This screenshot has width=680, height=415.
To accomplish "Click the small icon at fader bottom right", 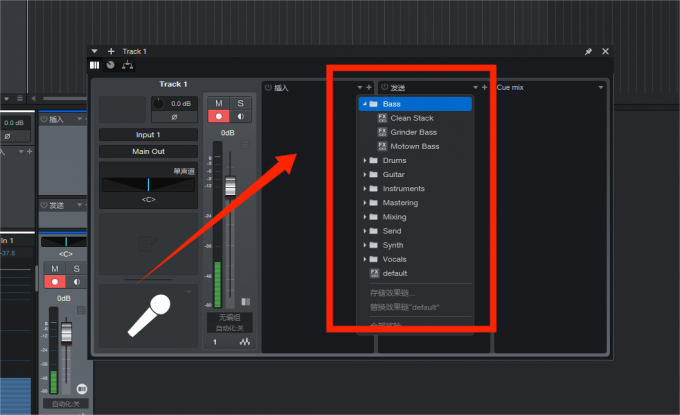I will (x=245, y=301).
